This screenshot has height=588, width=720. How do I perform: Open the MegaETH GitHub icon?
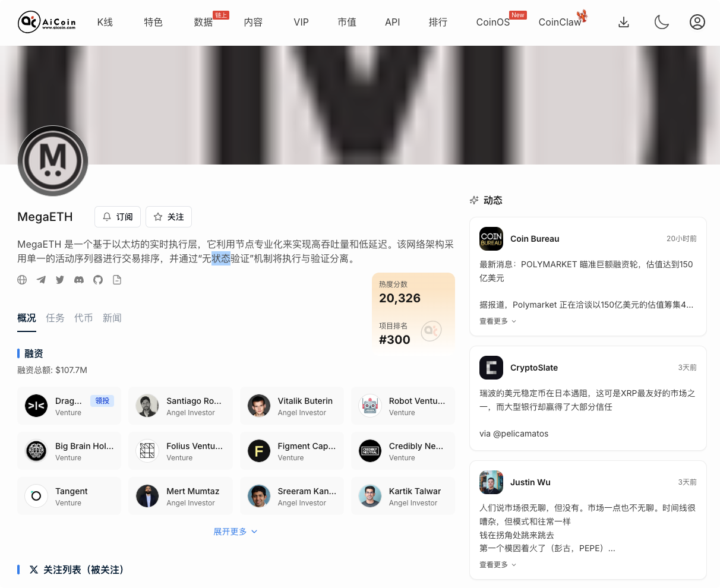coord(98,280)
